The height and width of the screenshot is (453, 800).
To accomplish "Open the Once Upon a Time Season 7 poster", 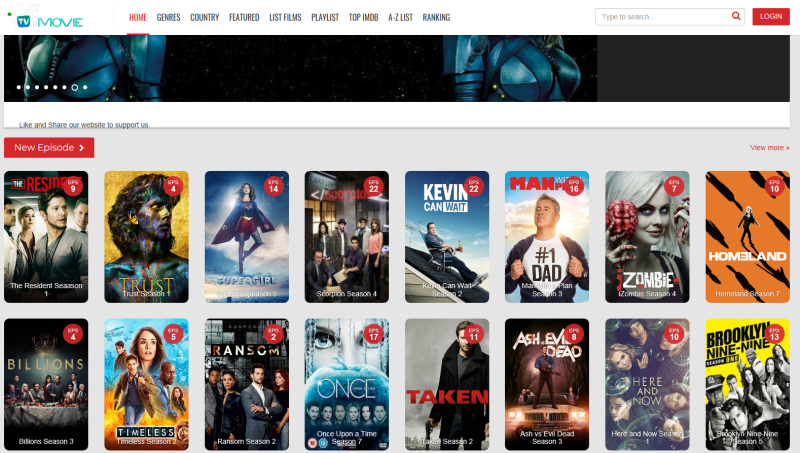I will pyautogui.click(x=347, y=384).
